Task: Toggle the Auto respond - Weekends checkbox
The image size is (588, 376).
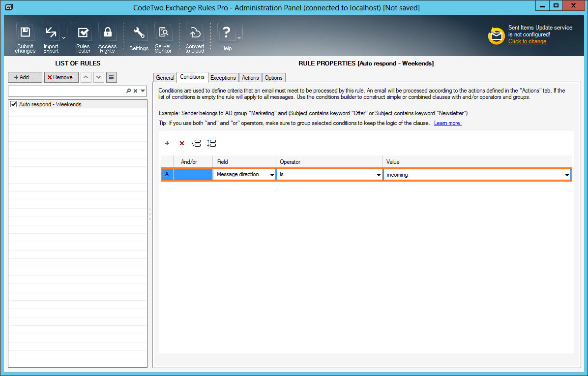Action: pos(13,104)
